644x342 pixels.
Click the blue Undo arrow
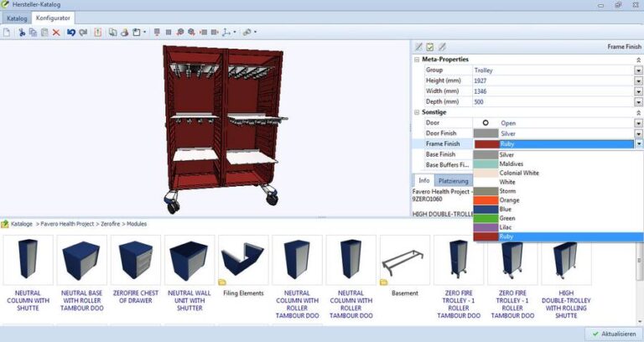(71, 32)
